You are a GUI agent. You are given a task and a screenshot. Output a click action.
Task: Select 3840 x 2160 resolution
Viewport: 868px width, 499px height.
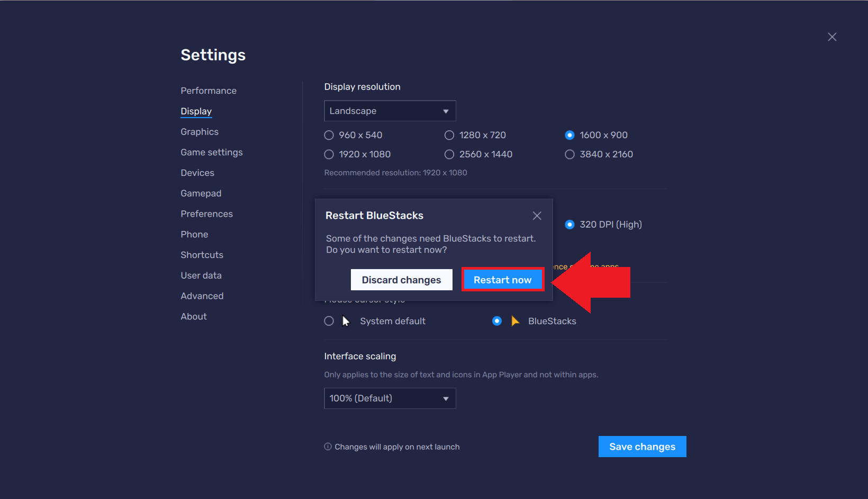click(569, 154)
